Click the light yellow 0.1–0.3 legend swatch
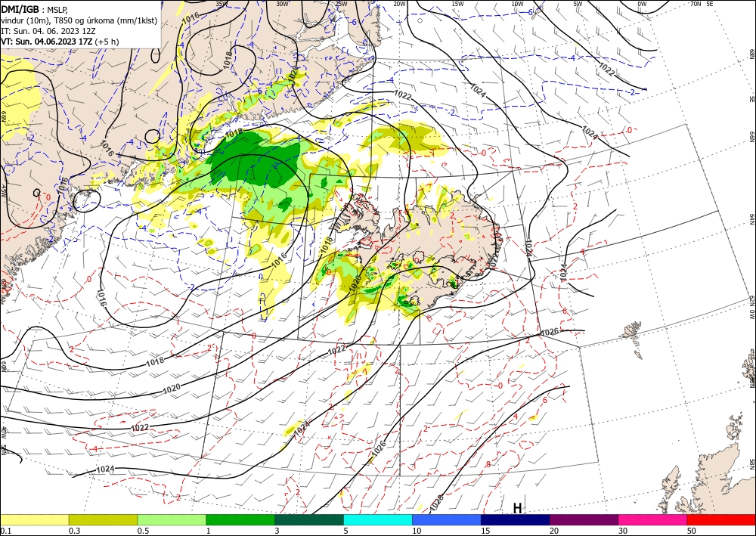 (x=34, y=519)
